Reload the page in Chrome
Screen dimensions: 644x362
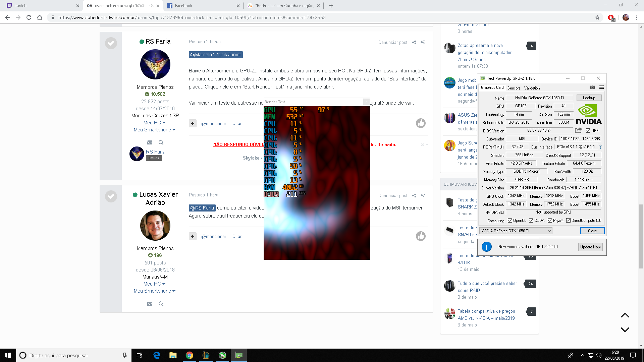[29, 17]
